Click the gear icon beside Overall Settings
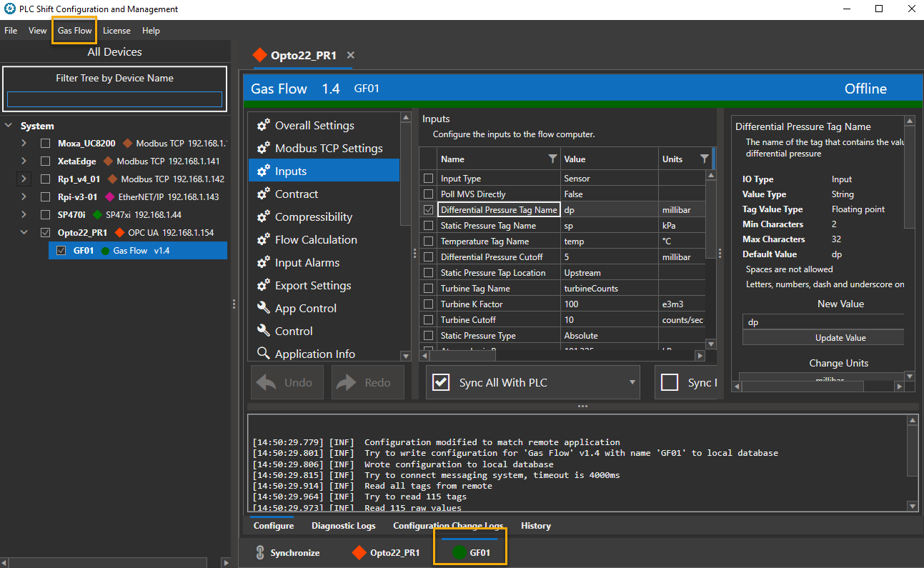The image size is (924, 568). pyautogui.click(x=263, y=125)
